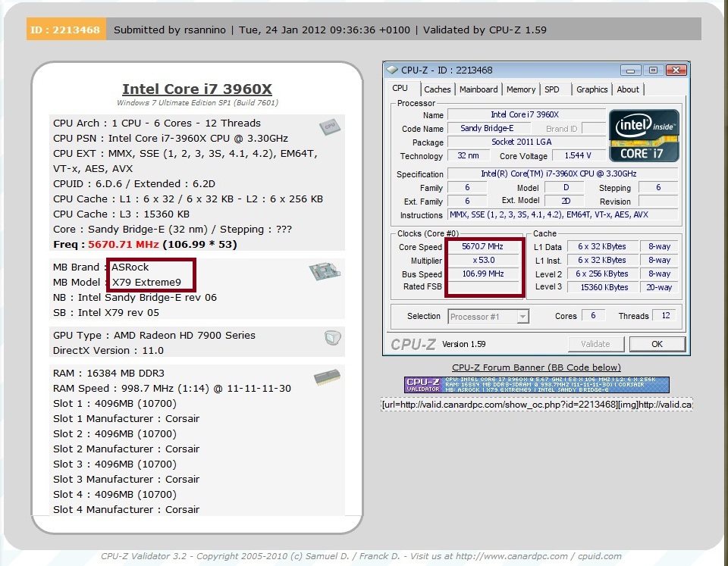Click the Level 3 cache value 15360 KBytes
This screenshot has height=566, width=728.
tap(603, 287)
